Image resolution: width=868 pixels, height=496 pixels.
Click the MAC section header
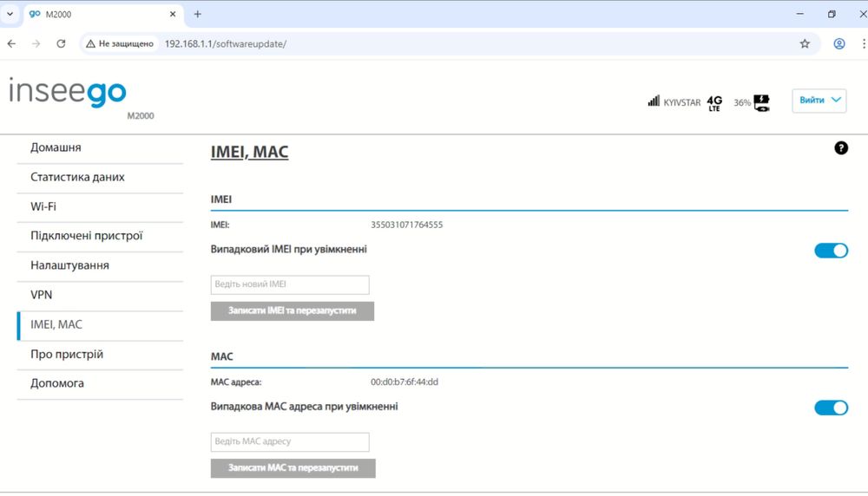pyautogui.click(x=221, y=356)
